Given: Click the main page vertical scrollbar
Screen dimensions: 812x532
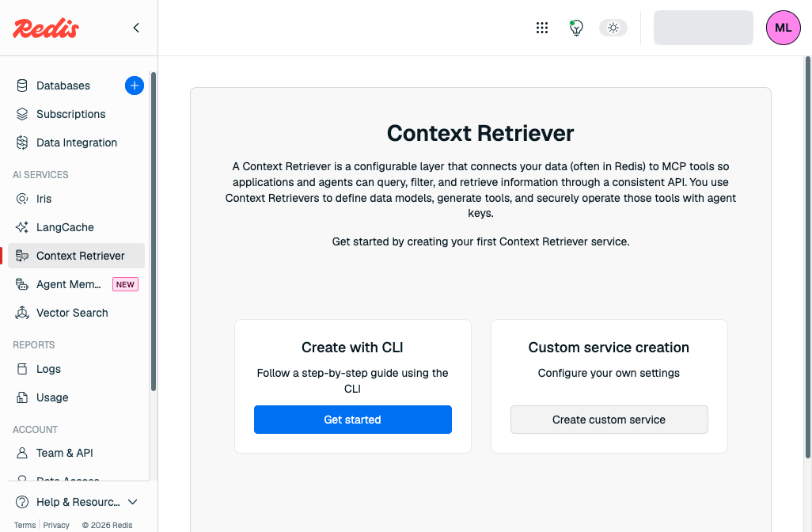Looking at the screenshot, I should [x=808, y=257].
